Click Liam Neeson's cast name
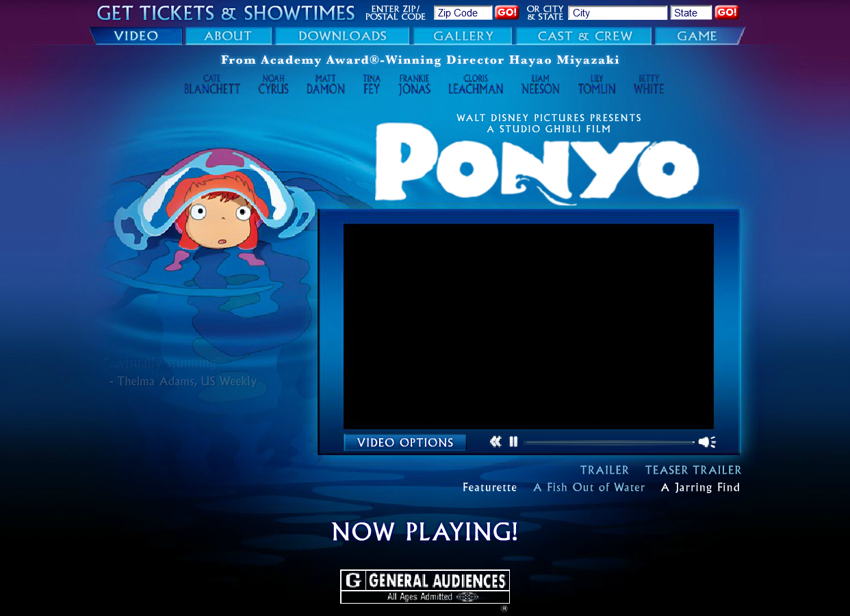The image size is (850, 616). click(540, 85)
